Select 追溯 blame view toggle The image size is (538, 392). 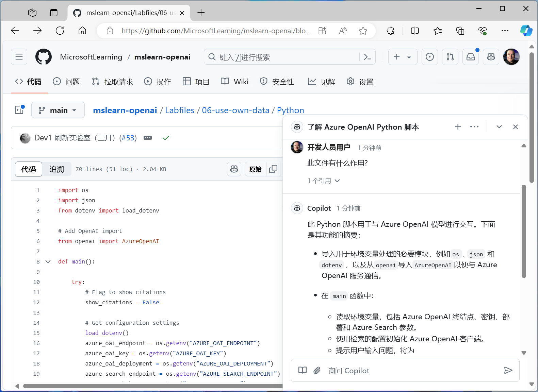[x=57, y=169]
